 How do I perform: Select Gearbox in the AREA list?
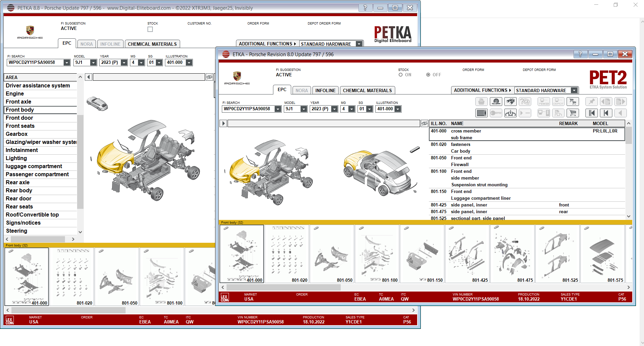pyautogui.click(x=40, y=134)
